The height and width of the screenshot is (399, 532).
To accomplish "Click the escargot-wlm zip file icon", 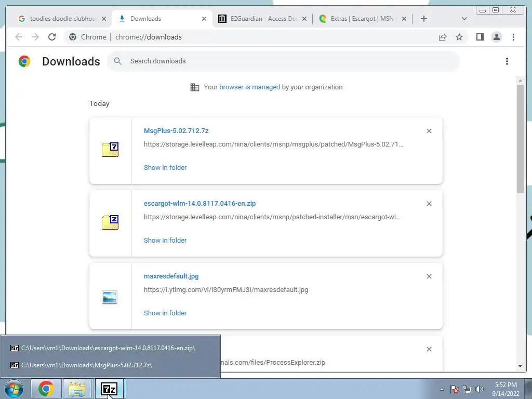I will click(x=110, y=222).
